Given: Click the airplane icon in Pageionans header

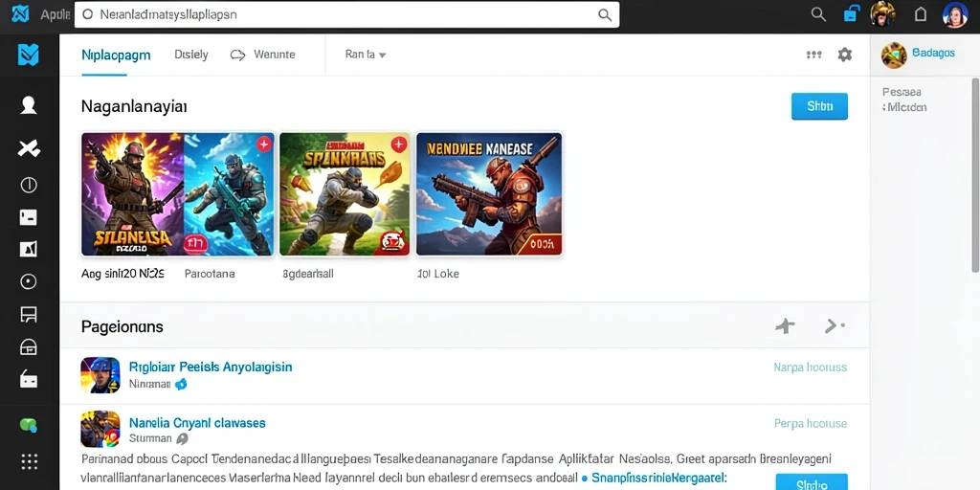Looking at the screenshot, I should (x=785, y=325).
